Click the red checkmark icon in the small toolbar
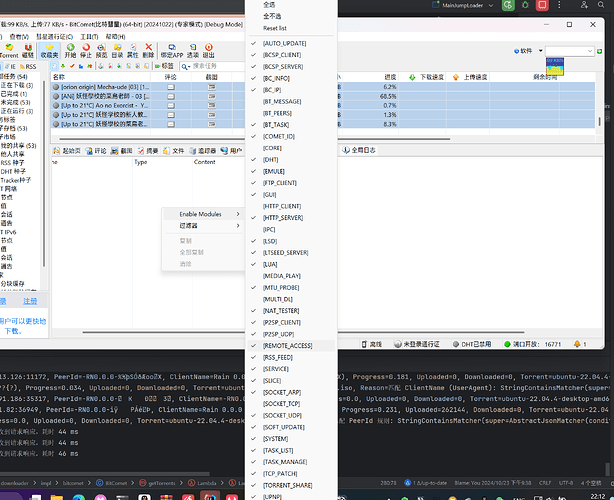614x500 pixels. click(x=72, y=66)
